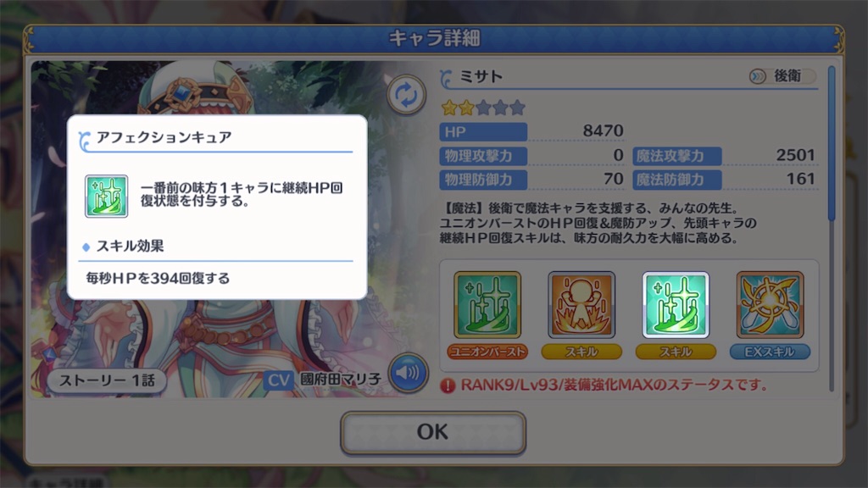The width and height of the screenshot is (868, 488).
Task: Click the CV 國府田マリ子 label
Action: click(323, 380)
